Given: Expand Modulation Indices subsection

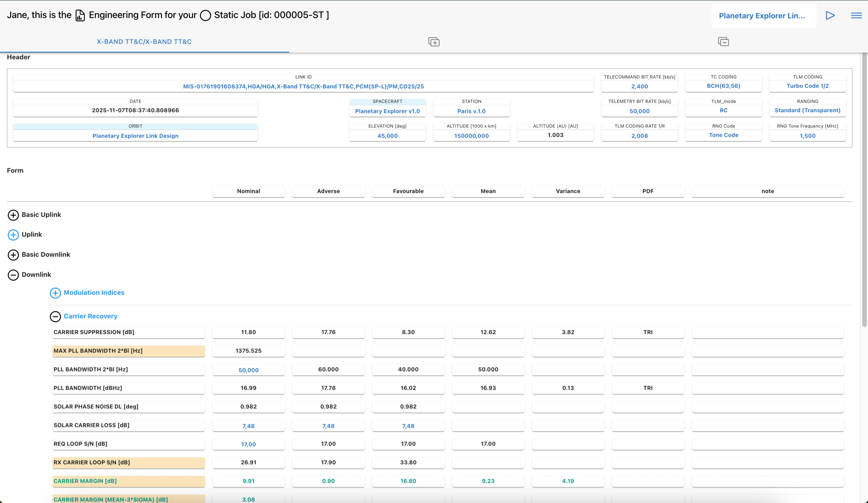Looking at the screenshot, I should [x=55, y=293].
